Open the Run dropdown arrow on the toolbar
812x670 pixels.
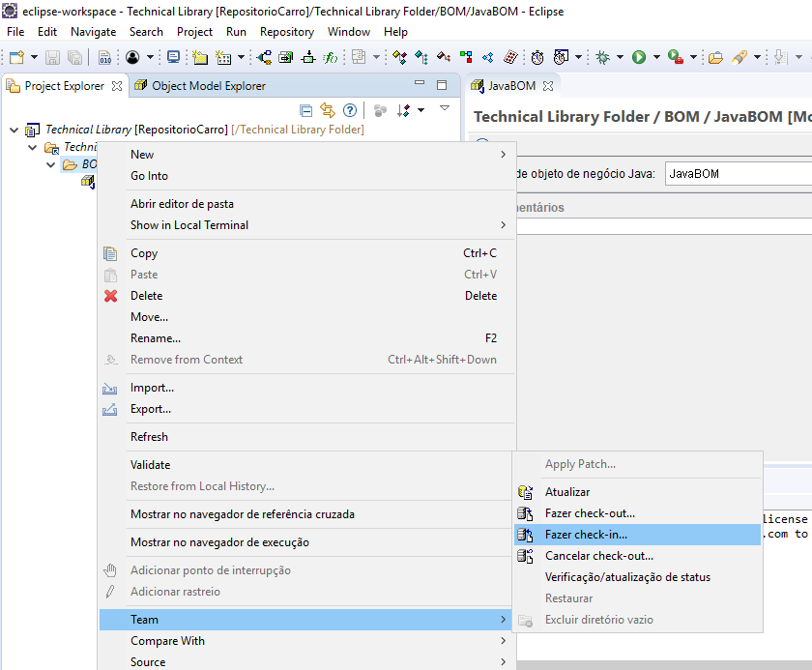pos(655,58)
